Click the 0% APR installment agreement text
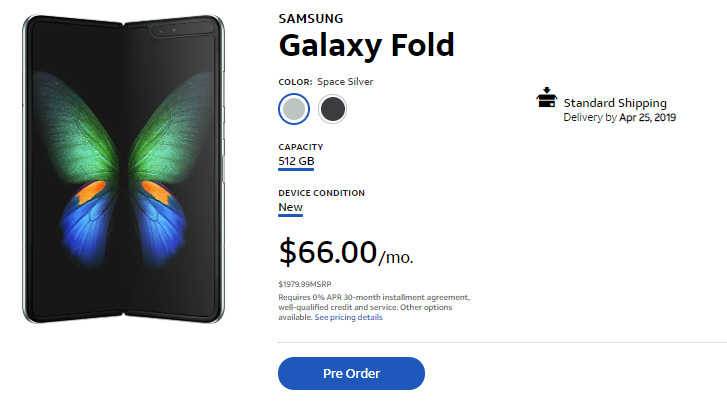 373,297
